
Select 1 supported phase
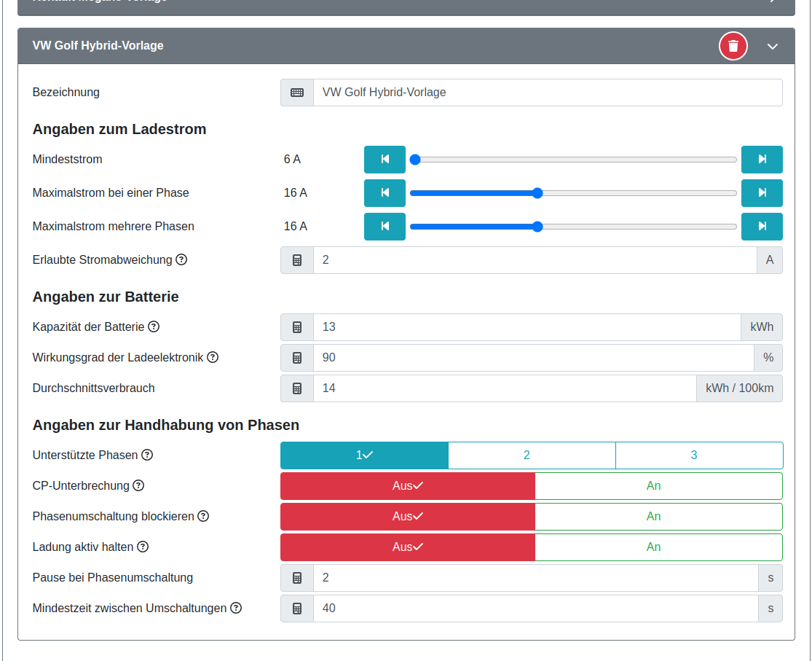(x=365, y=455)
